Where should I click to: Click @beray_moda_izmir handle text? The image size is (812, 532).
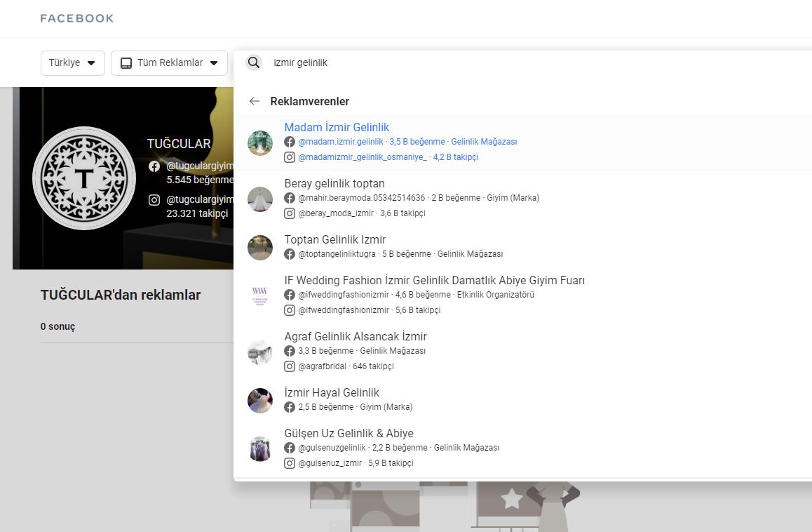[336, 213]
